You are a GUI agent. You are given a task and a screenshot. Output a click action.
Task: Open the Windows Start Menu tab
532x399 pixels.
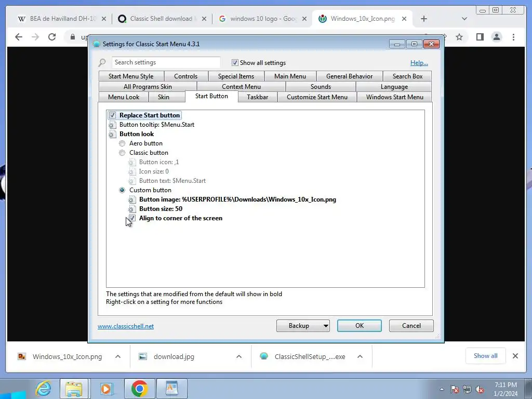[x=395, y=97]
